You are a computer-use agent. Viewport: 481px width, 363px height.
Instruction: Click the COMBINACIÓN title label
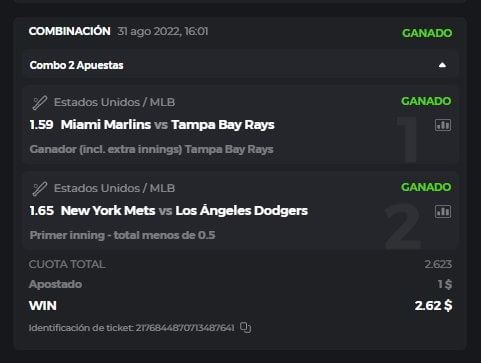point(70,31)
